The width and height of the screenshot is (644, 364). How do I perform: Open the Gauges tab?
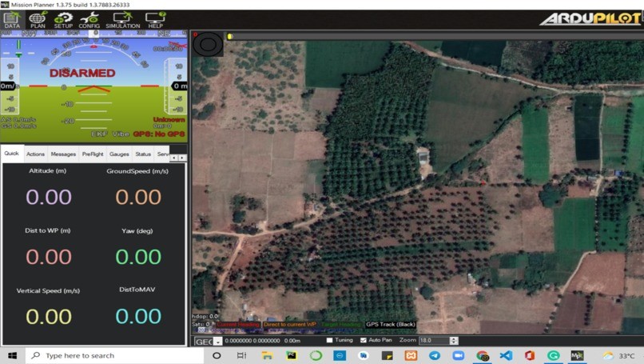point(119,154)
